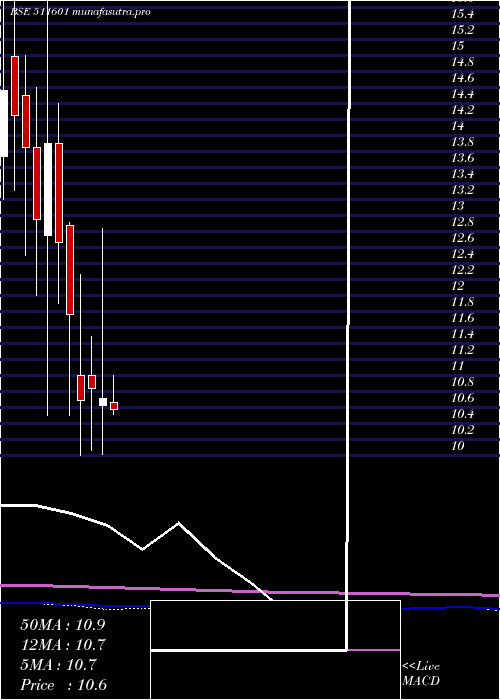Click the 11.4 price axis label
Viewport: 500px width, 700px height.
tap(462, 334)
